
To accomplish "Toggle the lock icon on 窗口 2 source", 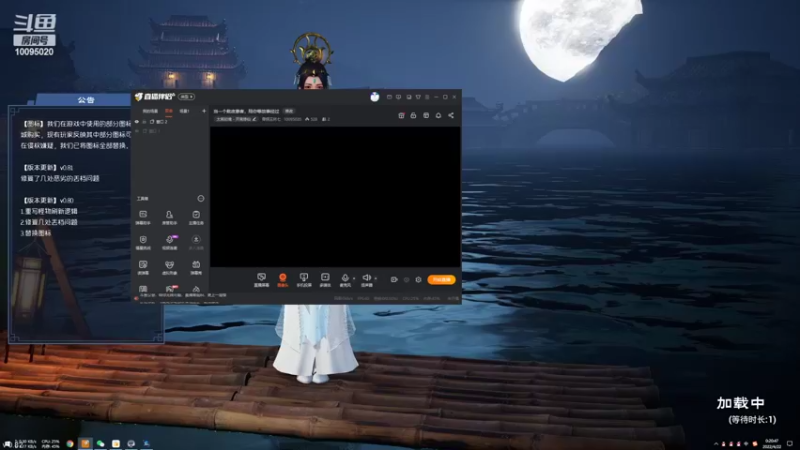I will point(144,122).
